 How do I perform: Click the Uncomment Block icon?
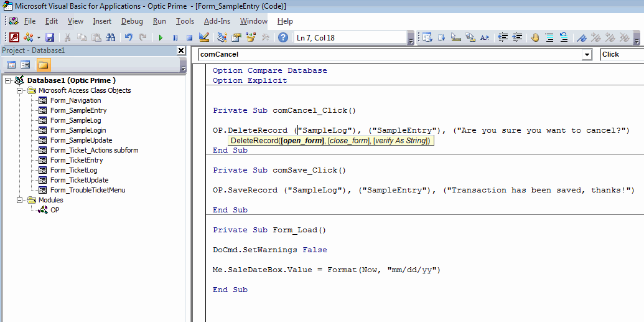tap(564, 37)
